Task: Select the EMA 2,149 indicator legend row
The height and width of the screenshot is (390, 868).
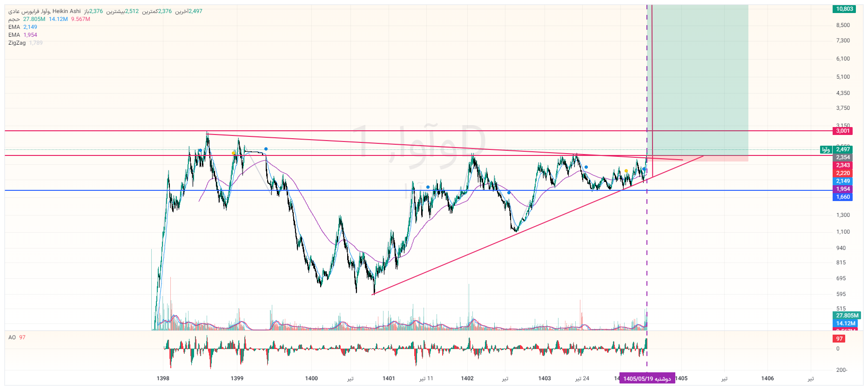Action: (23, 27)
